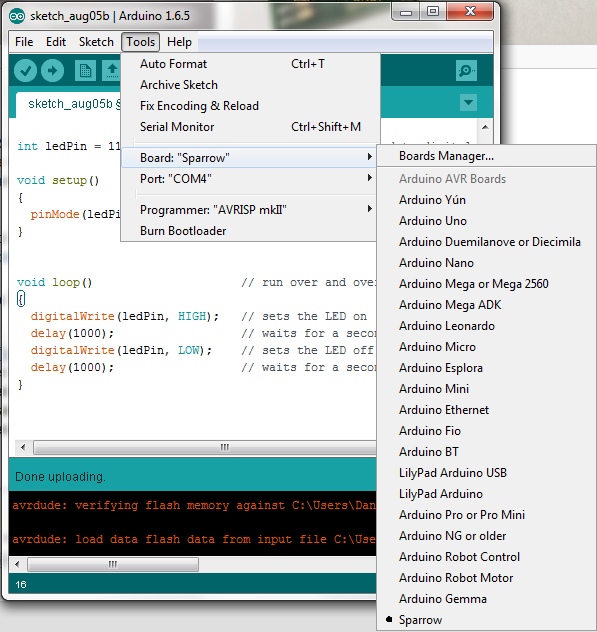Click the Open sketch up-arrow icon
Viewport: 597px width, 632px height.
pos(112,71)
